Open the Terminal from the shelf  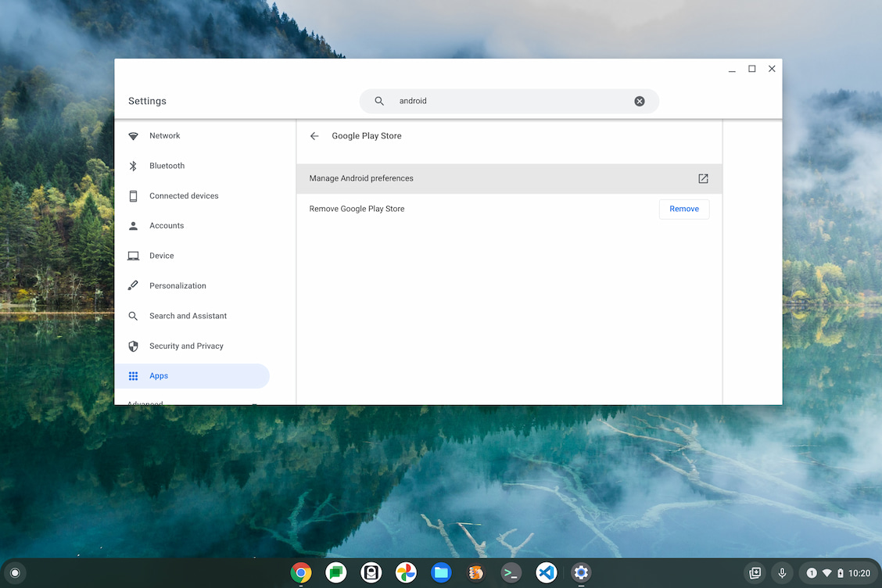pos(511,572)
